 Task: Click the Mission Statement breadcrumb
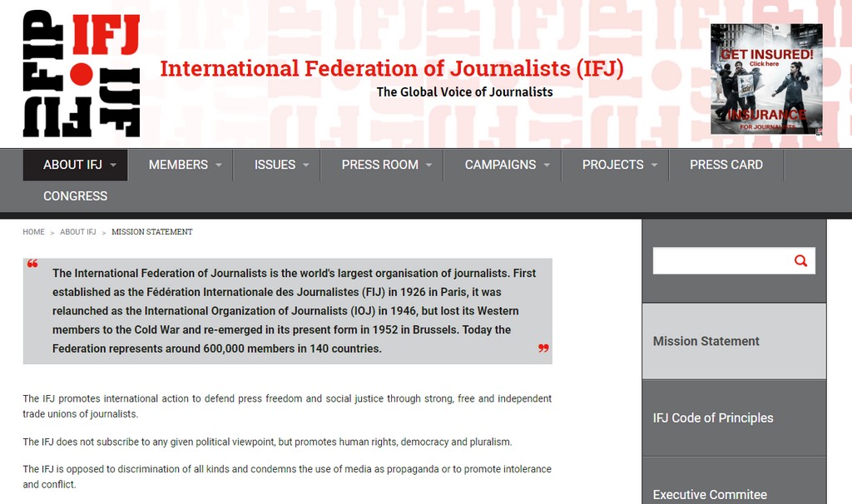click(152, 232)
